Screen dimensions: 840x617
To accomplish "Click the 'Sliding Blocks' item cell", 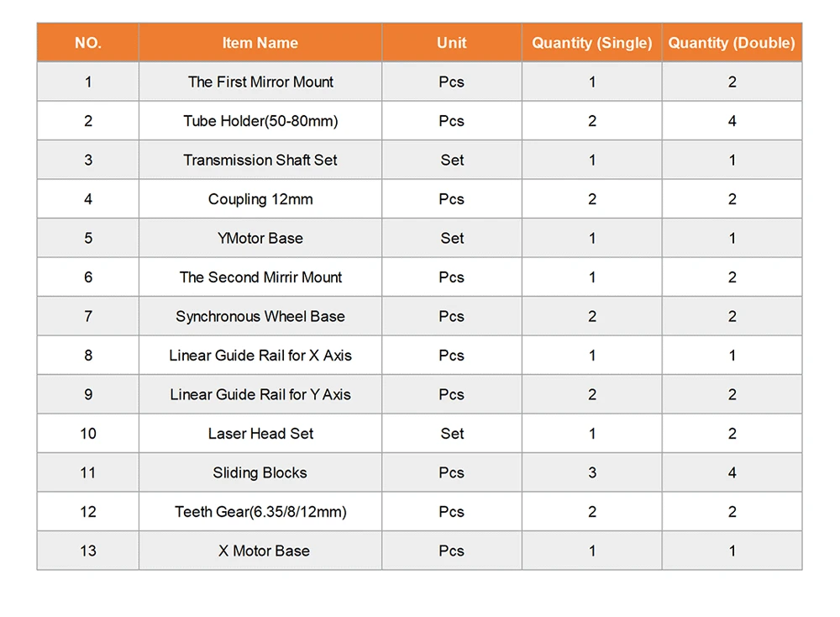I will pos(260,472).
